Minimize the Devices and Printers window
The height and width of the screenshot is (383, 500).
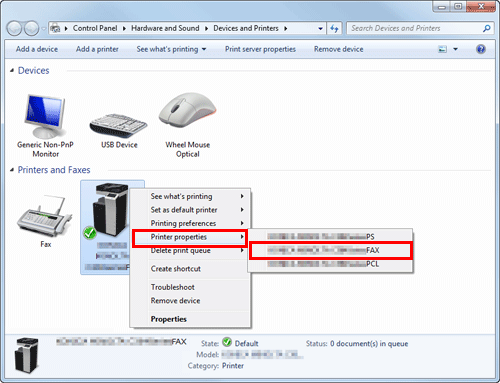[x=442, y=7]
